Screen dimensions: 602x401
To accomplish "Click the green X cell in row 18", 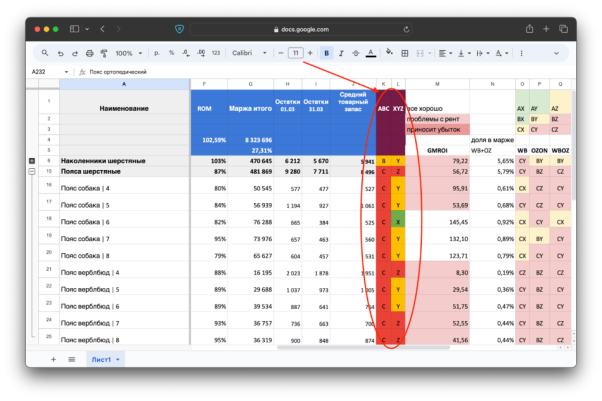I will [398, 219].
